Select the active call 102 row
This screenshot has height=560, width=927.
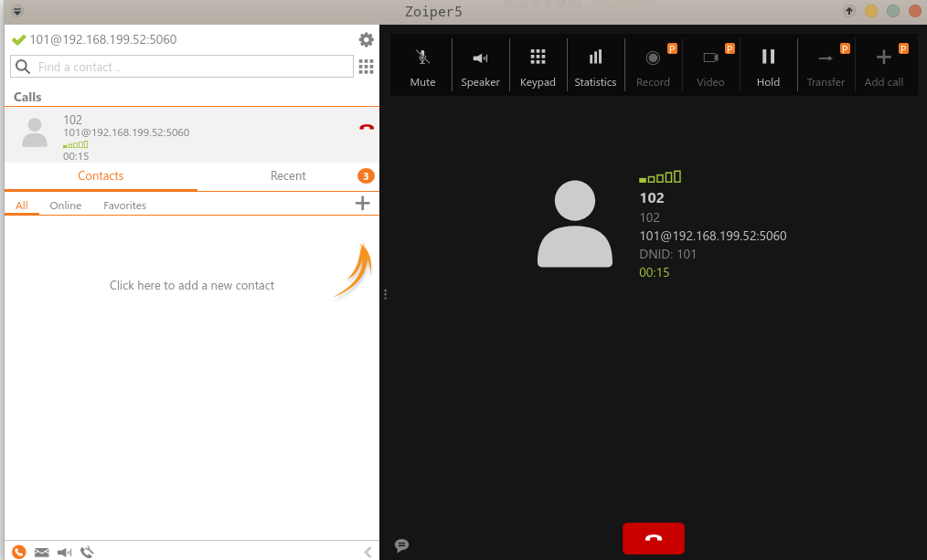[192, 134]
